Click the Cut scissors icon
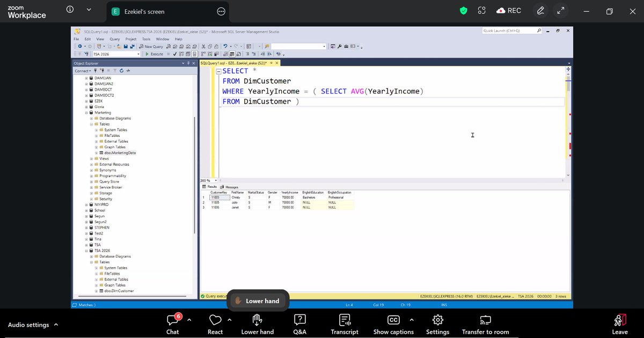Screen dimensions: 644x338 [x=203, y=47]
